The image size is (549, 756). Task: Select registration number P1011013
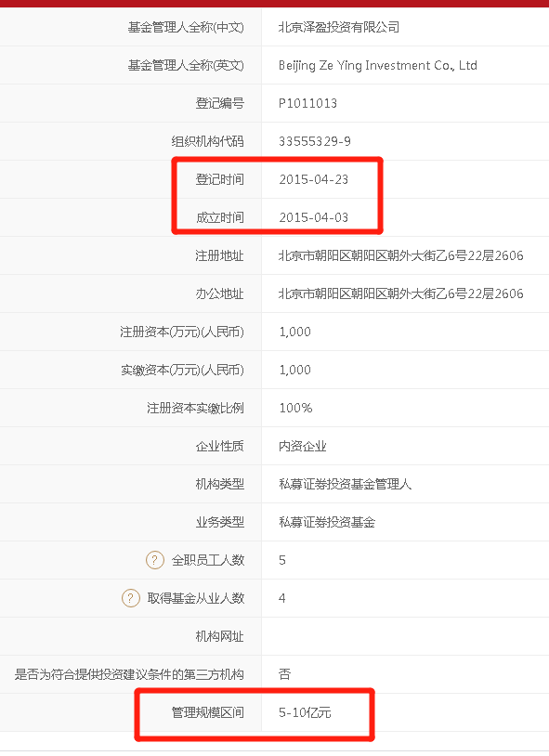tap(307, 103)
